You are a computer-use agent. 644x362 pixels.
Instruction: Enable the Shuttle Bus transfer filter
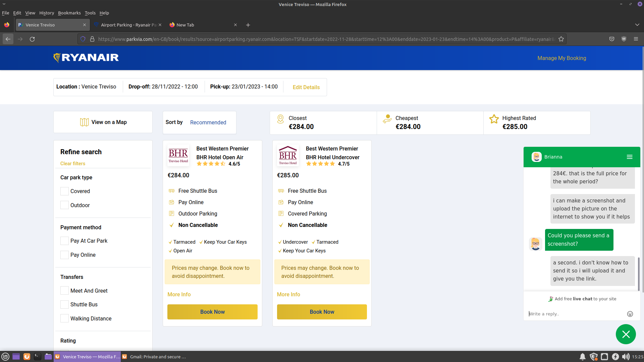point(64,305)
